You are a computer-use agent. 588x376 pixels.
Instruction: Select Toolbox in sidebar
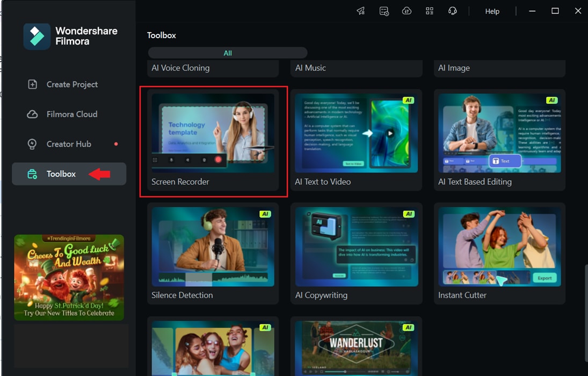tap(69, 173)
